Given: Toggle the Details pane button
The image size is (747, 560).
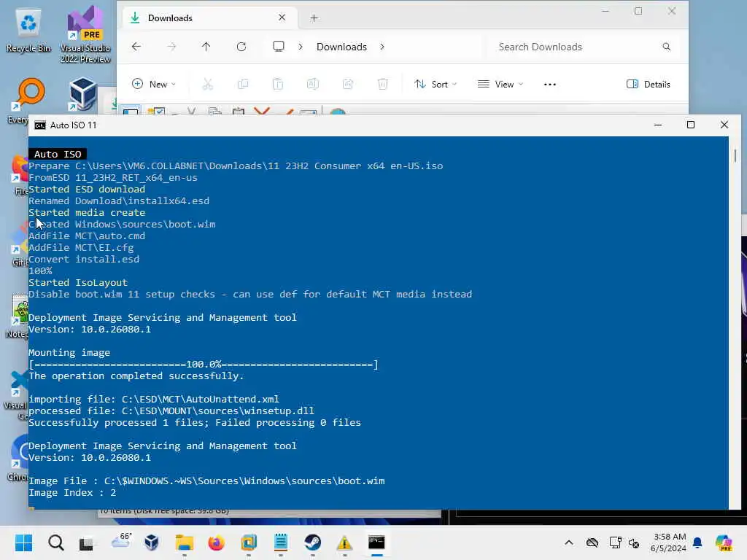Looking at the screenshot, I should [x=648, y=85].
